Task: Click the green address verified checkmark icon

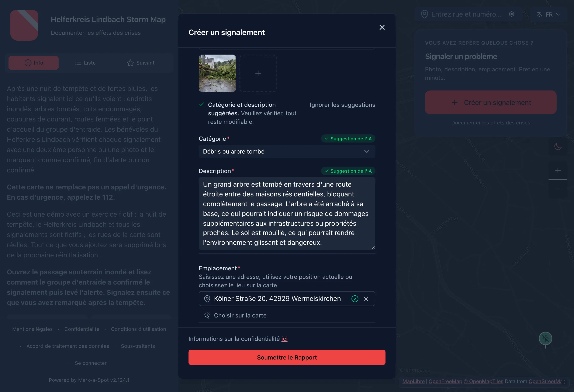Action: [x=355, y=299]
